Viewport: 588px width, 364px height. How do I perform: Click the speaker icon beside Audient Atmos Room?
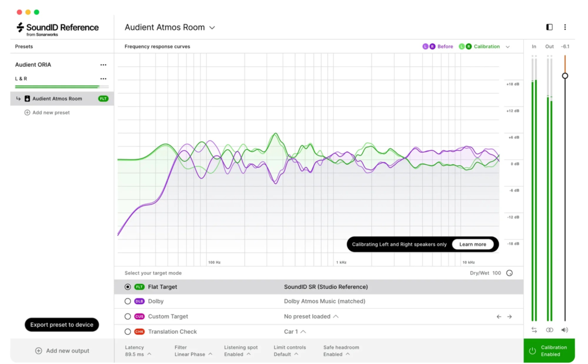27,99
